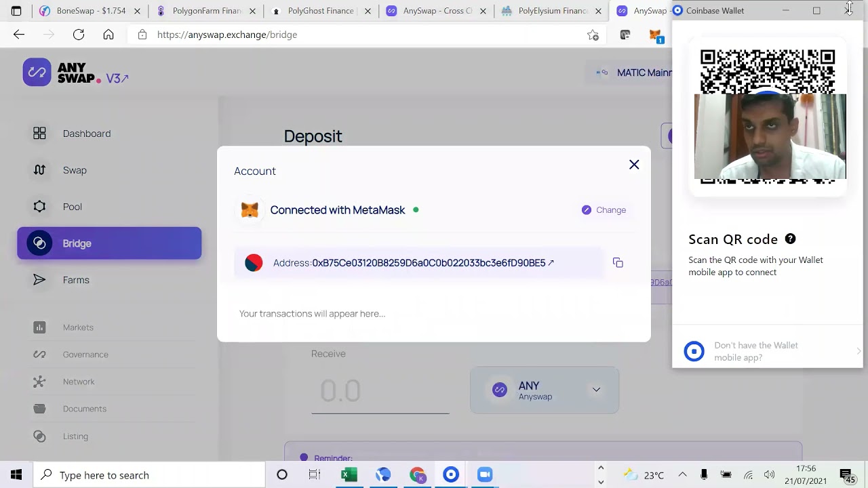Image resolution: width=868 pixels, height=488 pixels.
Task: Open the Network sidebar link
Action: pyautogui.click(x=79, y=382)
